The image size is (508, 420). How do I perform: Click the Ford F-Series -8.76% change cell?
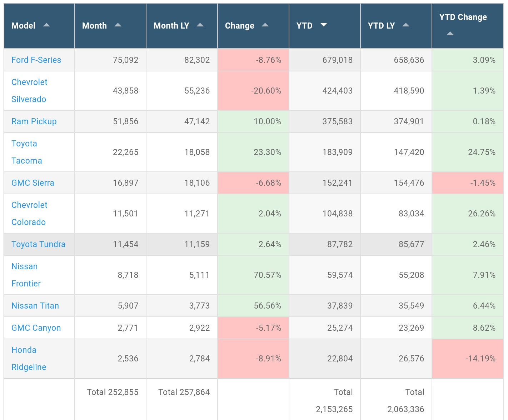(x=253, y=60)
